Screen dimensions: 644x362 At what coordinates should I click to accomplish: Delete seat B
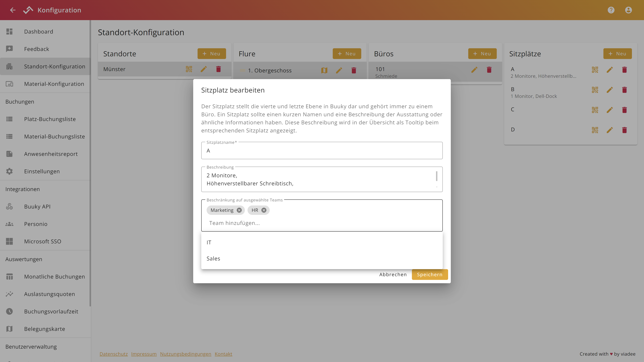pyautogui.click(x=625, y=90)
